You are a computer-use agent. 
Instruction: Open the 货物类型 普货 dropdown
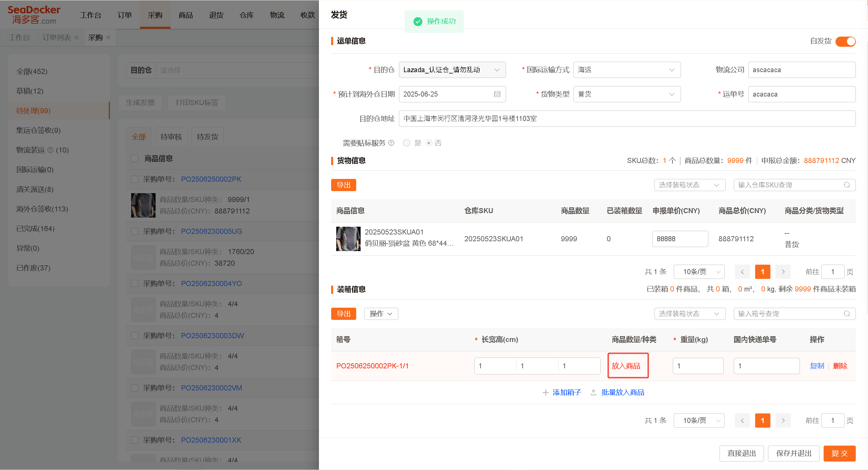point(627,94)
